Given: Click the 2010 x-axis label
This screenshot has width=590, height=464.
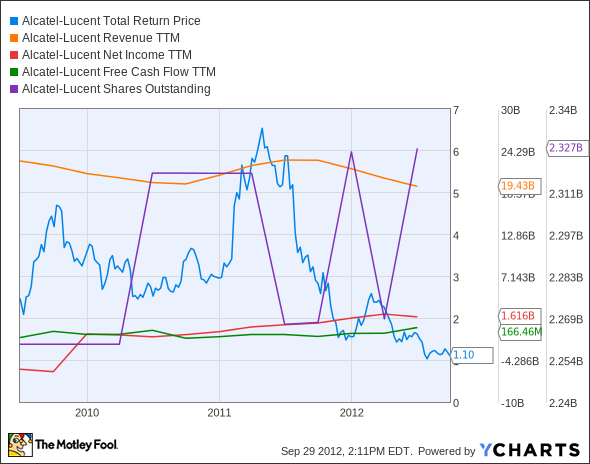Looking at the screenshot, I should pyautogui.click(x=87, y=413).
